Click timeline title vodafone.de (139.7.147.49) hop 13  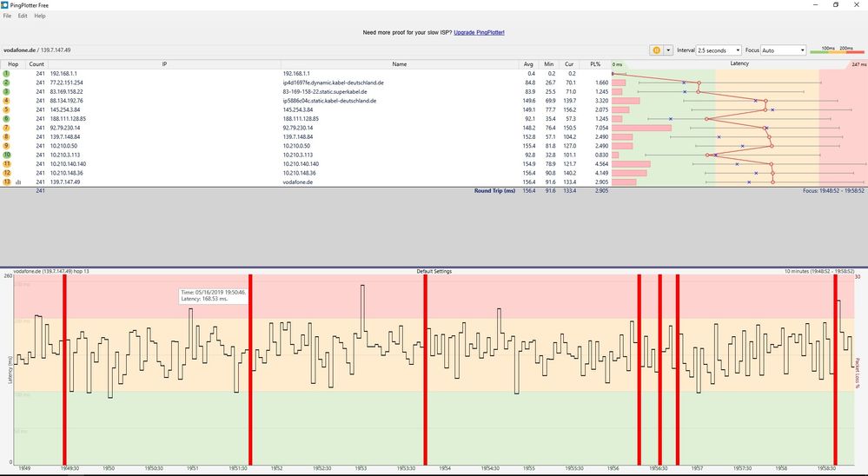50,272
